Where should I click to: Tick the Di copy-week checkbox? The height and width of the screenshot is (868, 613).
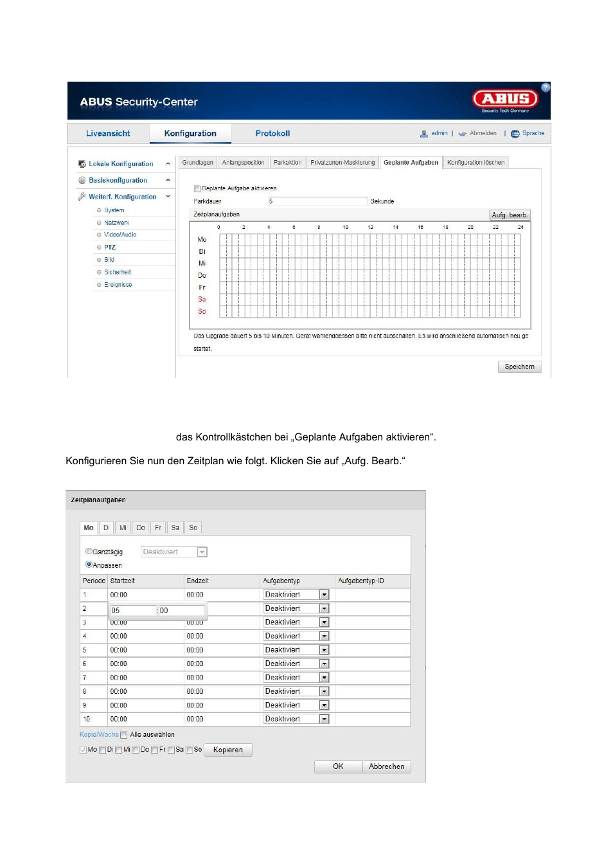tap(103, 750)
